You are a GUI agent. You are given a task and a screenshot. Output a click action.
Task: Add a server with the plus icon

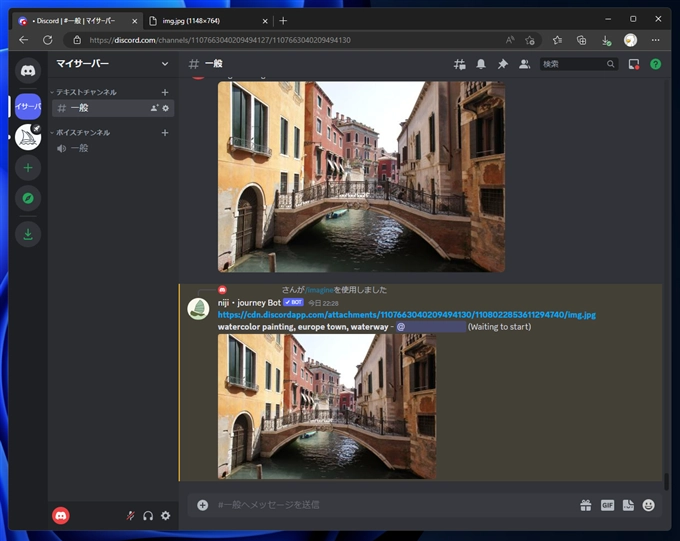[x=28, y=167]
